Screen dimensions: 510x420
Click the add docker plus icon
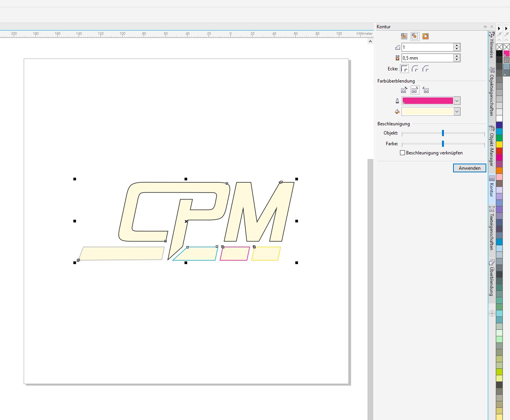click(x=492, y=313)
